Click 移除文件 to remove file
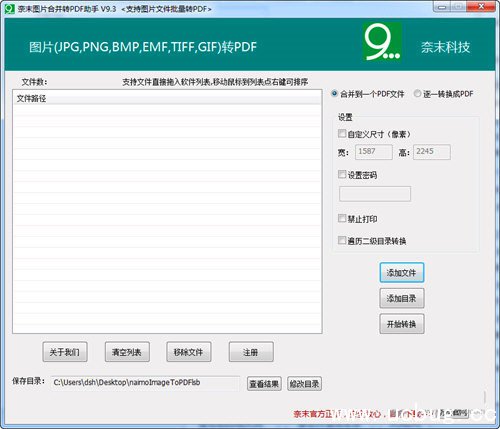 (x=189, y=352)
